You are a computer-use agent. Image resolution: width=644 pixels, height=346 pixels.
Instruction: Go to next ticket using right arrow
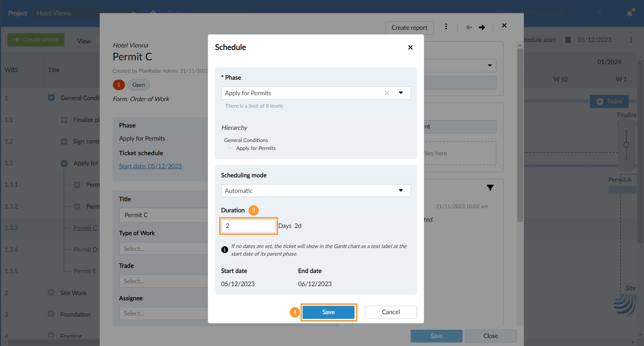482,27
